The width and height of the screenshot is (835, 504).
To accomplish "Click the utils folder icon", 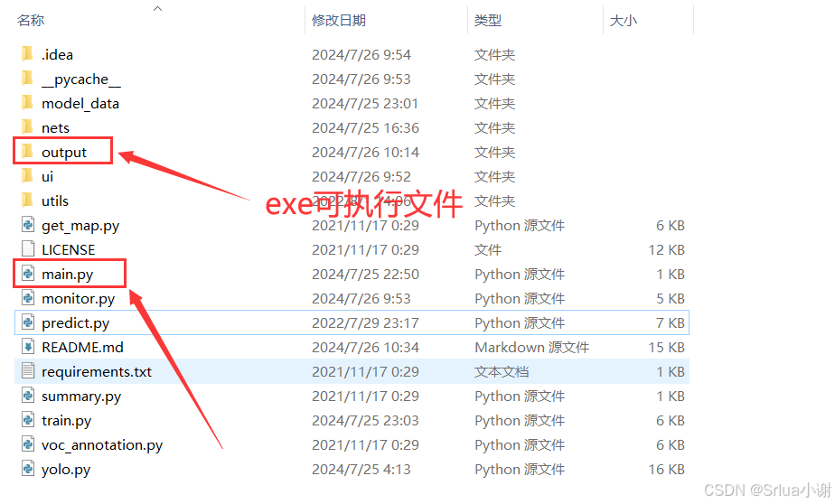I will 28,201.
